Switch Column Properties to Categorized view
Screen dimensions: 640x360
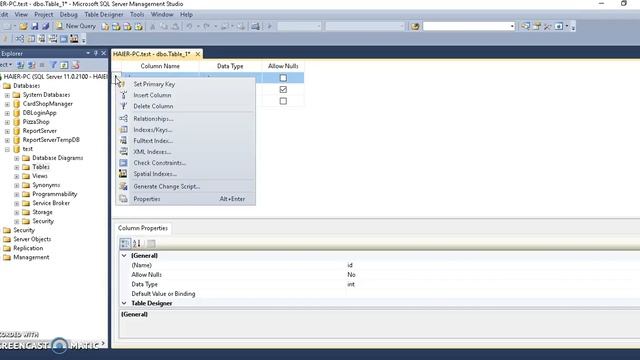tap(125, 244)
